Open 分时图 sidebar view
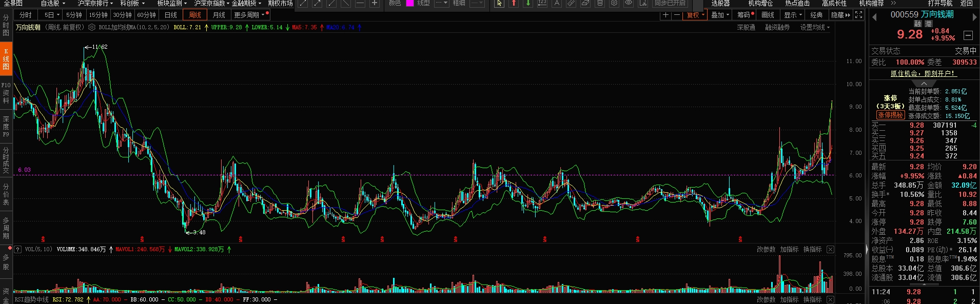980x304 pixels. (6, 25)
